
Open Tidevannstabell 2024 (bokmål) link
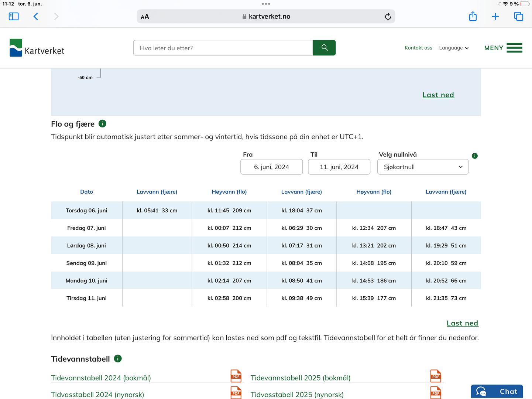101,378
